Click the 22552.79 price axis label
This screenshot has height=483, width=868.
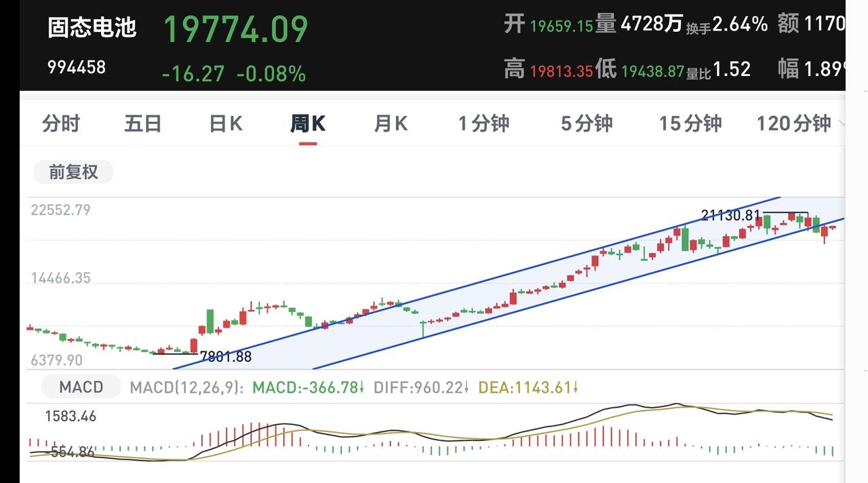(60, 210)
